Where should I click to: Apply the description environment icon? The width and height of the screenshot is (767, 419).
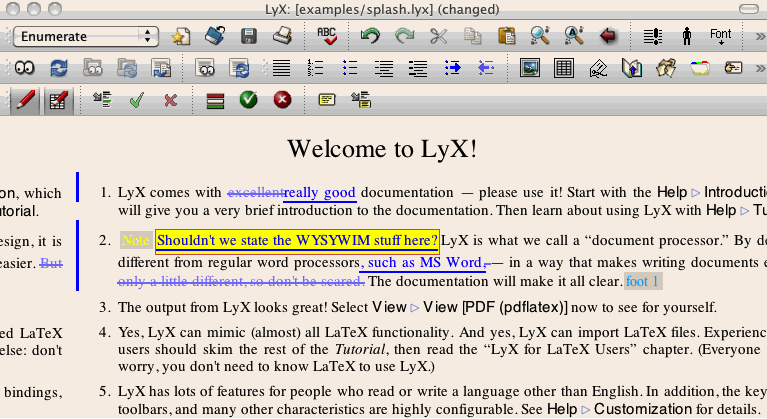418,68
